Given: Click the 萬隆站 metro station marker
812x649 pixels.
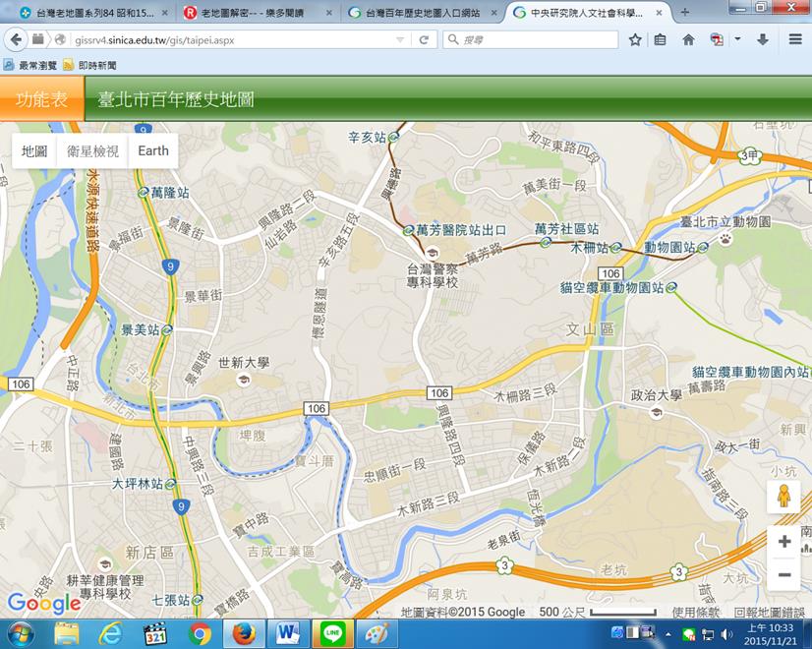Looking at the screenshot, I should 143,193.
